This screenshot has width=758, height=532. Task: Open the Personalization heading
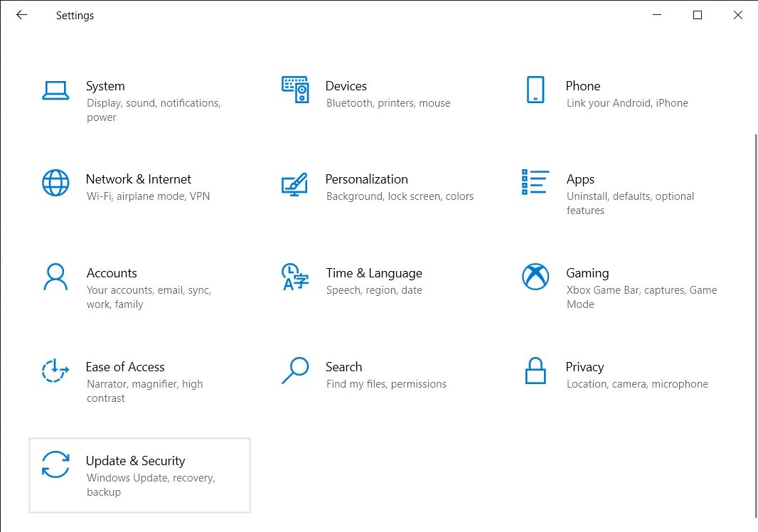pyautogui.click(x=366, y=179)
